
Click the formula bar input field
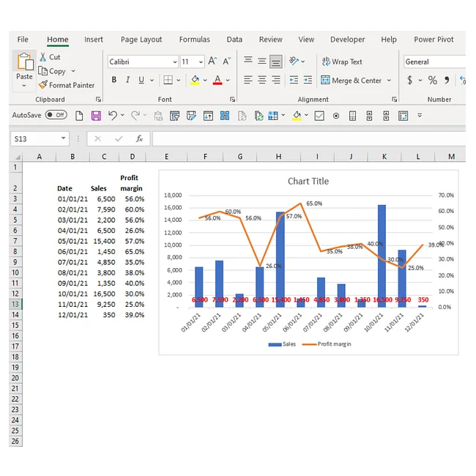[x=309, y=138]
